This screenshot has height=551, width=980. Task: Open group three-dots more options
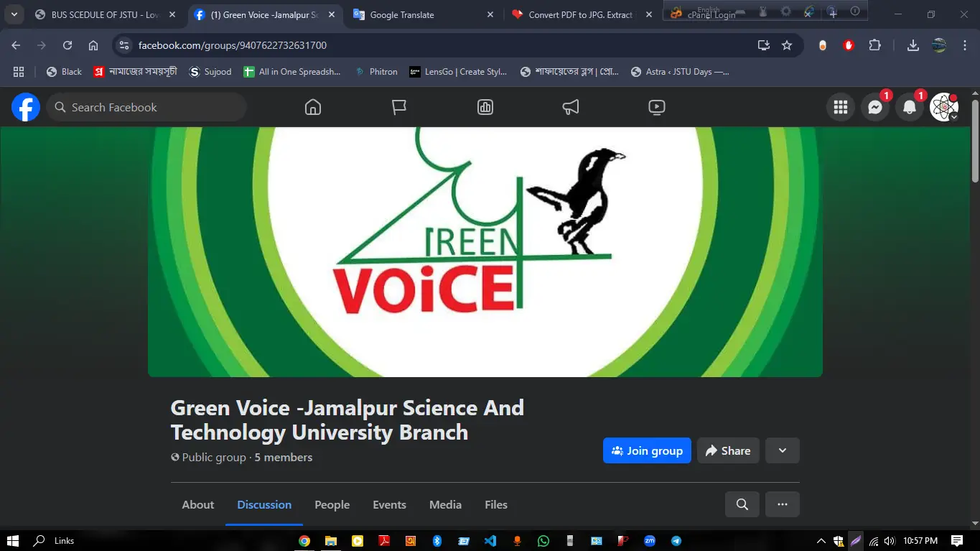click(x=783, y=504)
